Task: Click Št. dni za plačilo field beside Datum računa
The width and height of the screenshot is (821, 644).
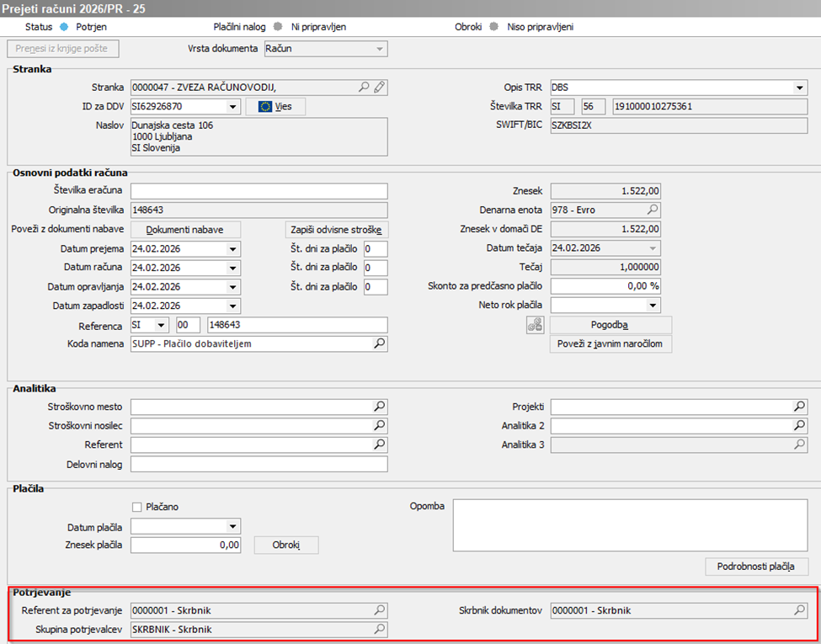Action: 376,268
